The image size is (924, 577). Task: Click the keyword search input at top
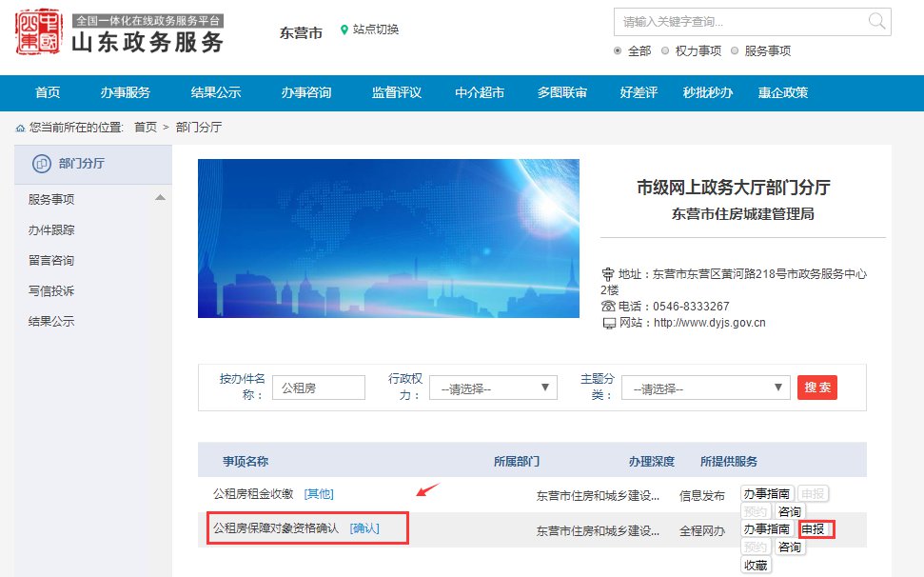click(753, 22)
